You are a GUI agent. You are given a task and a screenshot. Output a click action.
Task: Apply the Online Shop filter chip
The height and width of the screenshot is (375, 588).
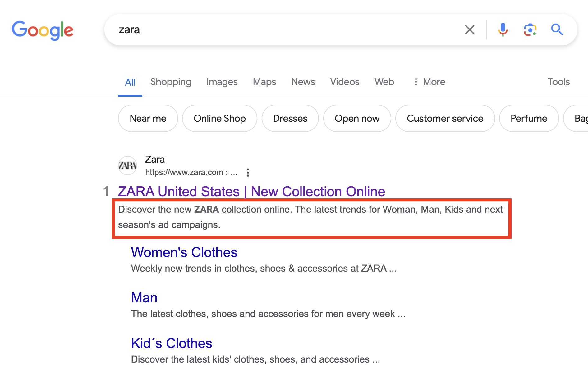pyautogui.click(x=220, y=118)
